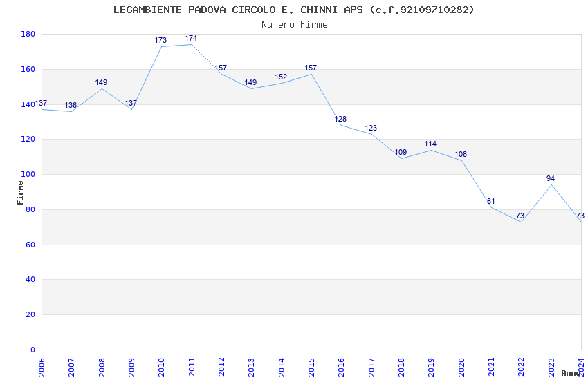Viewport: 588px width, 380px height.
Task: Select the 114 data label at 2019
Action: click(430, 144)
